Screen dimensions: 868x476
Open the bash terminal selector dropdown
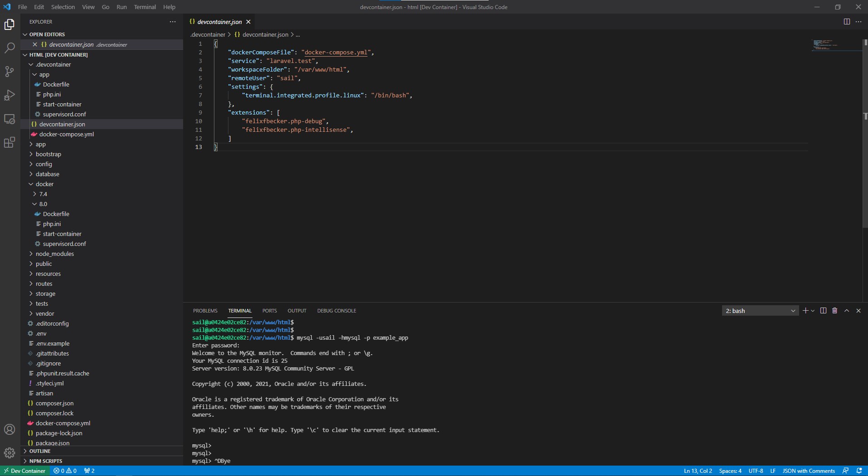761,311
